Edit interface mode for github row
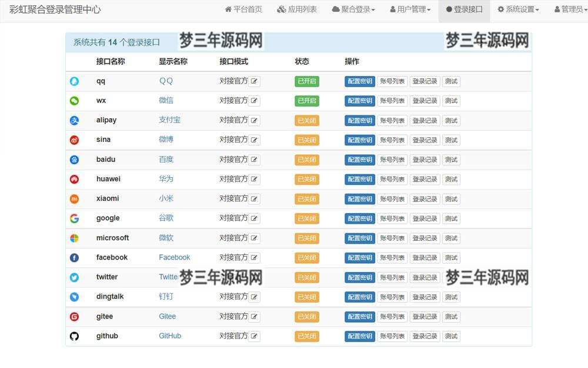 (x=254, y=336)
